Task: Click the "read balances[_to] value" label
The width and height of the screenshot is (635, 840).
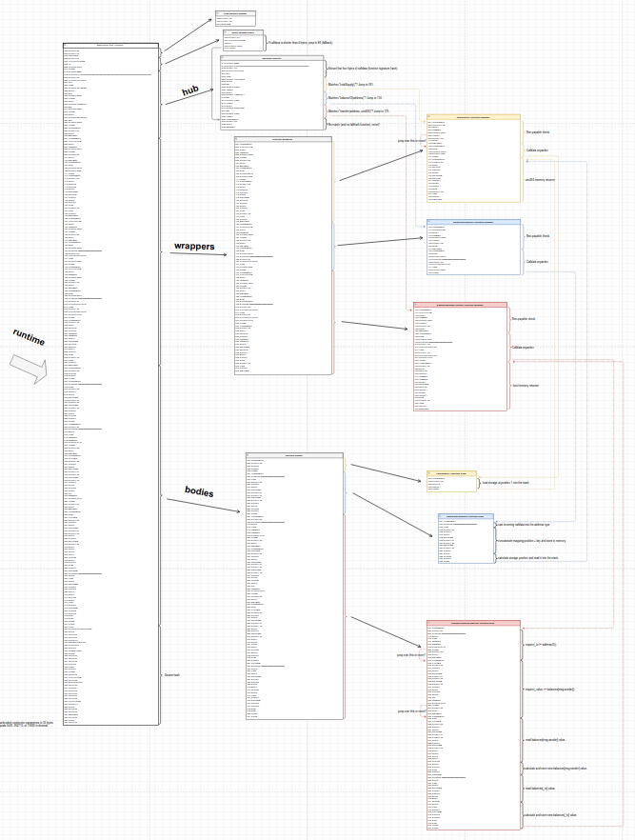Action: 540,789
